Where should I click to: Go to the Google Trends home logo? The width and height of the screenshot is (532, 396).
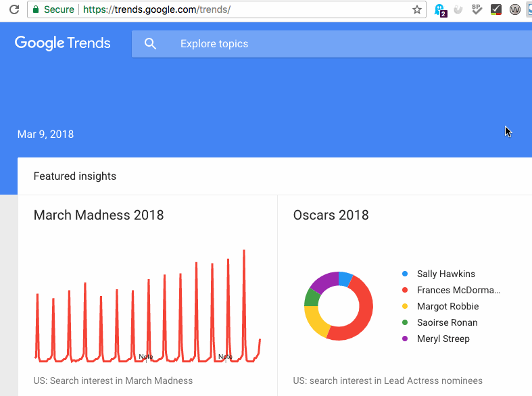[63, 43]
